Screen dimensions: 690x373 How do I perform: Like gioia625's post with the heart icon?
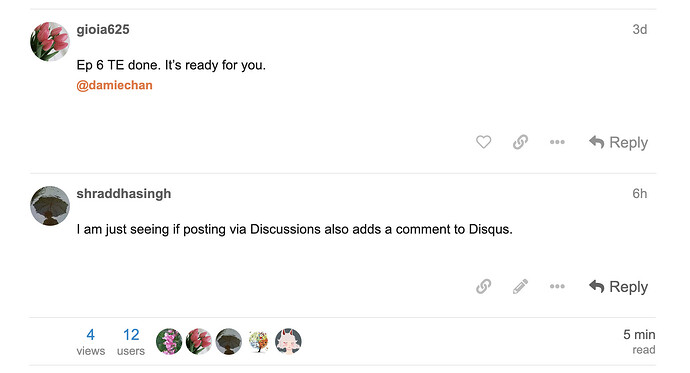[483, 142]
